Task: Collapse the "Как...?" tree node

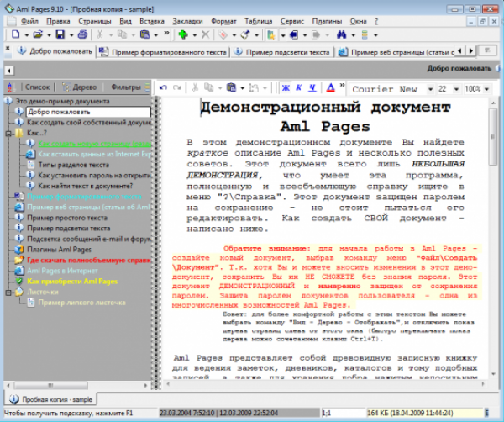Action: pyautogui.click(x=8, y=133)
